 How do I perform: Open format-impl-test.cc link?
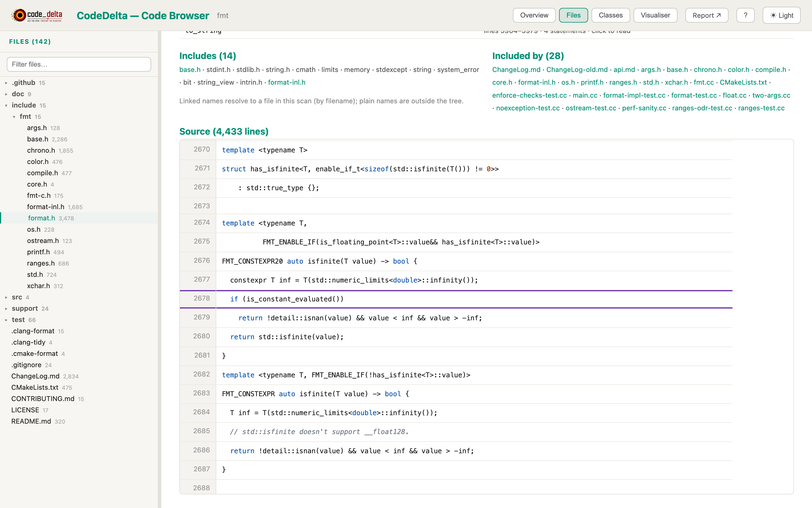[x=634, y=95]
